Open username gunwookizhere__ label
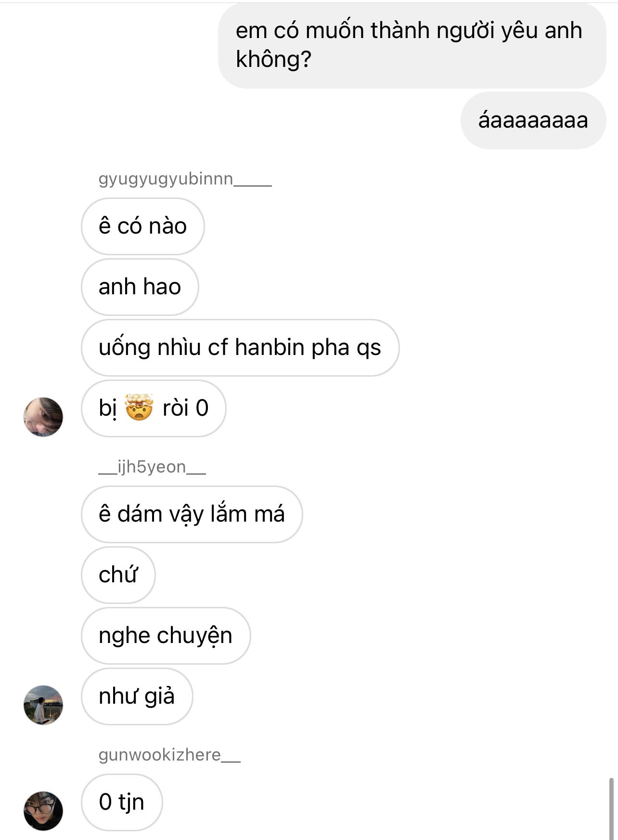Image resolution: width=618 pixels, height=840 pixels. tap(169, 755)
